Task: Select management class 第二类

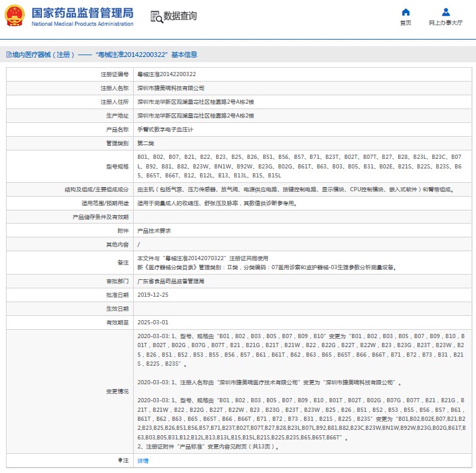Action: pyautogui.click(x=146, y=143)
